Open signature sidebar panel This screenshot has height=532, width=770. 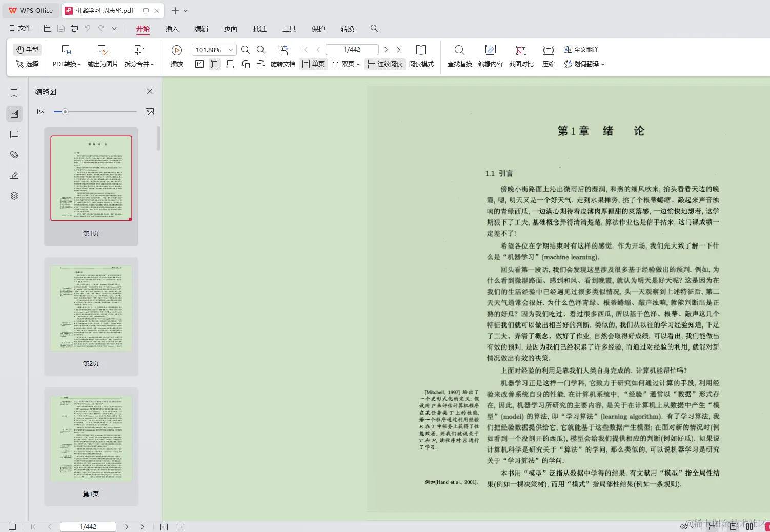click(x=14, y=175)
